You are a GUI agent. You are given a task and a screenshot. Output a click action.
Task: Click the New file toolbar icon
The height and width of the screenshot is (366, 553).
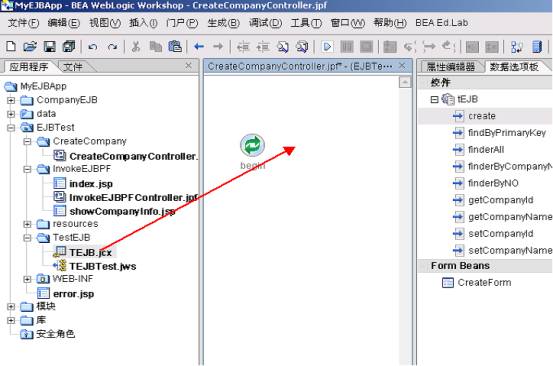coord(11,46)
